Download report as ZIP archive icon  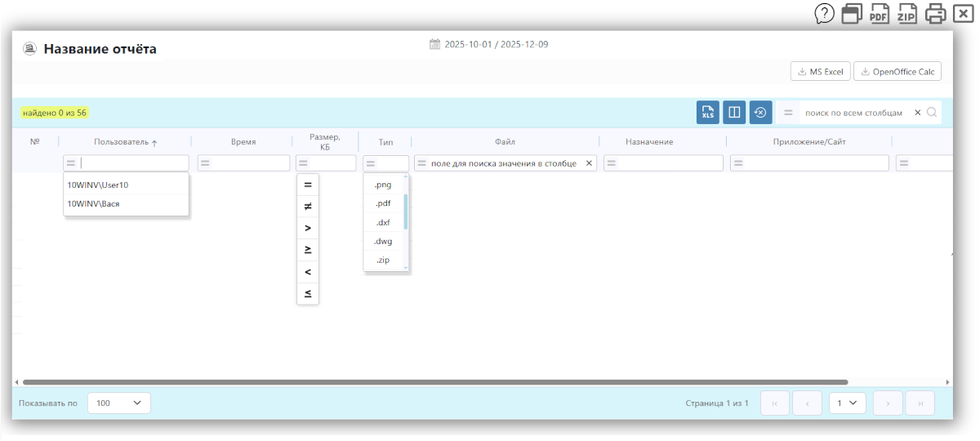tap(907, 13)
